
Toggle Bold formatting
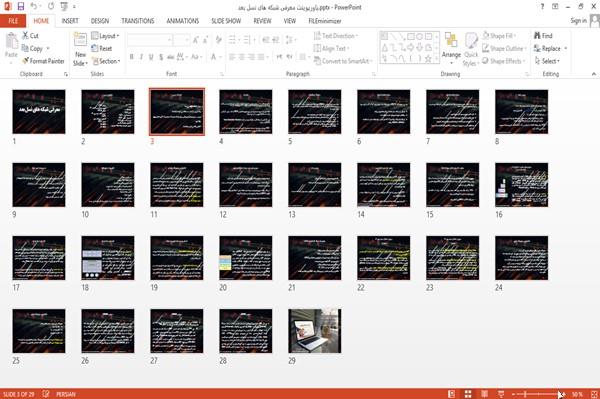[x=132, y=57]
